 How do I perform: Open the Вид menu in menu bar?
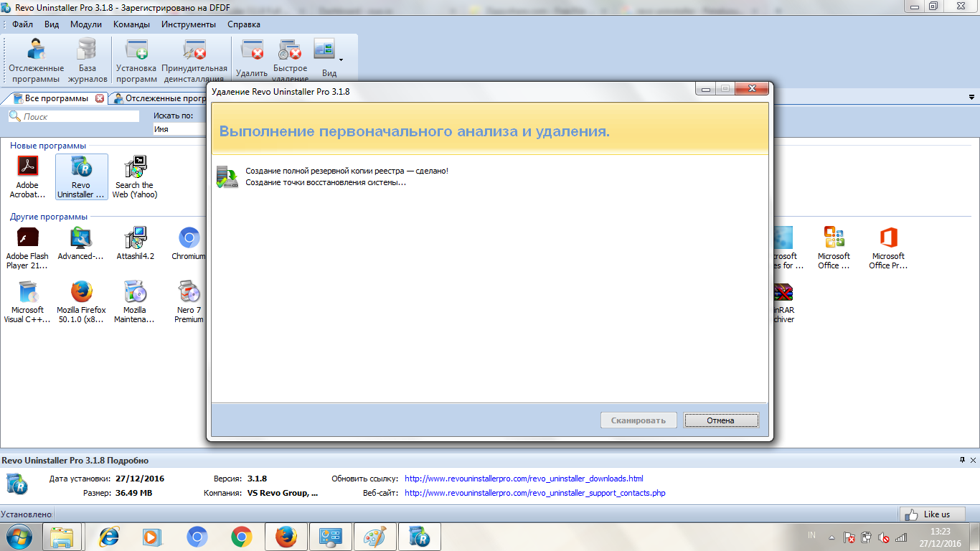tap(52, 24)
